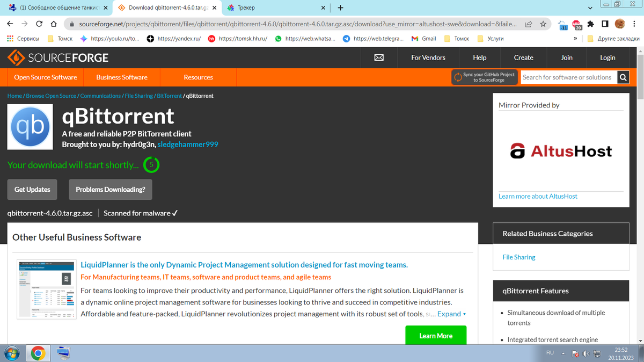Bookmark page with the star icon
The width and height of the screenshot is (644, 362).
click(543, 24)
